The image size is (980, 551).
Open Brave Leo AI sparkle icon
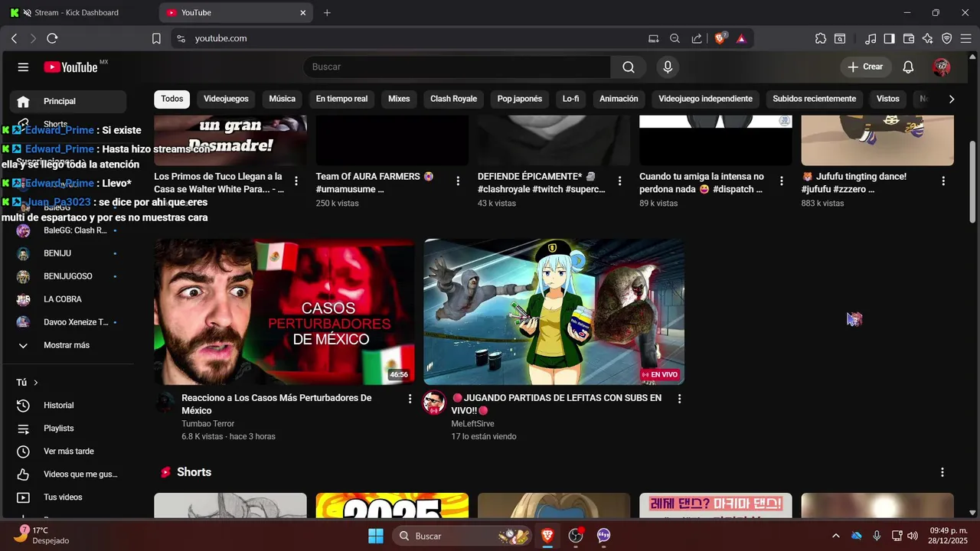(x=928, y=38)
